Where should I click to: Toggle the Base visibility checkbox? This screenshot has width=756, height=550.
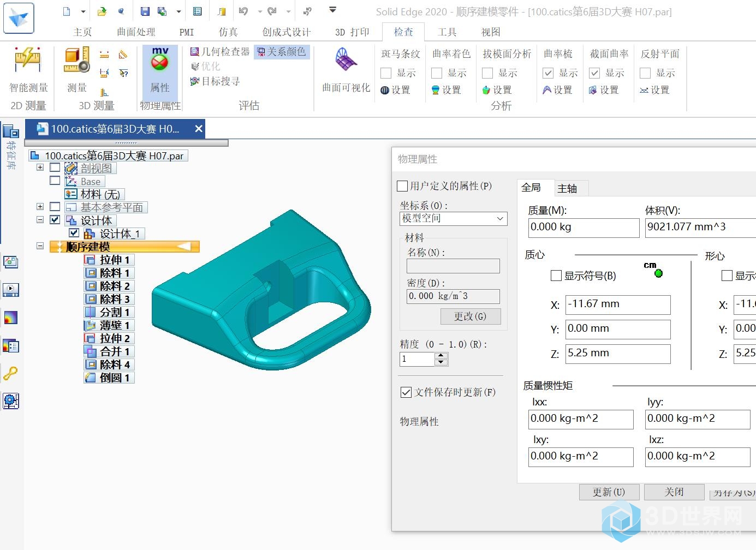[x=55, y=181]
